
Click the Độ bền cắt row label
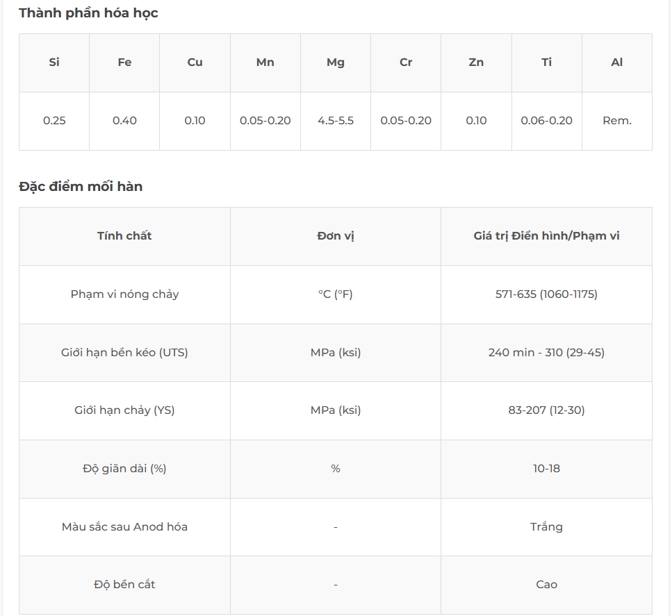[x=124, y=585]
